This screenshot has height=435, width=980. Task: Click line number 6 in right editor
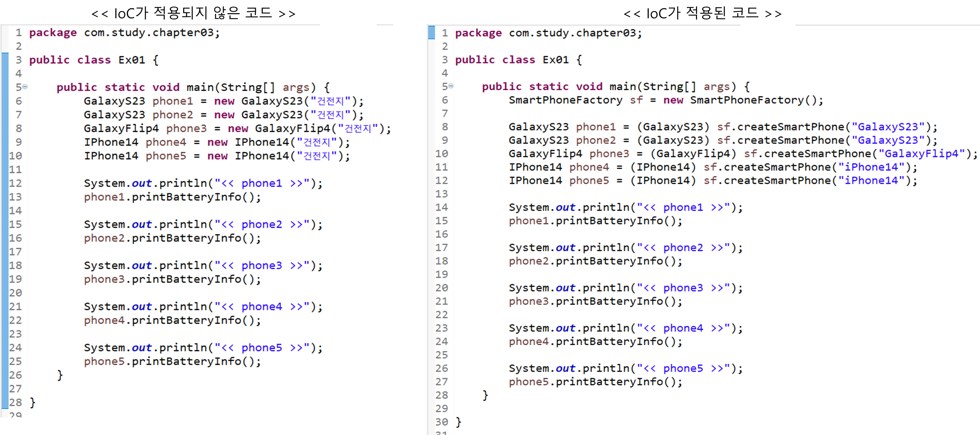(444, 100)
